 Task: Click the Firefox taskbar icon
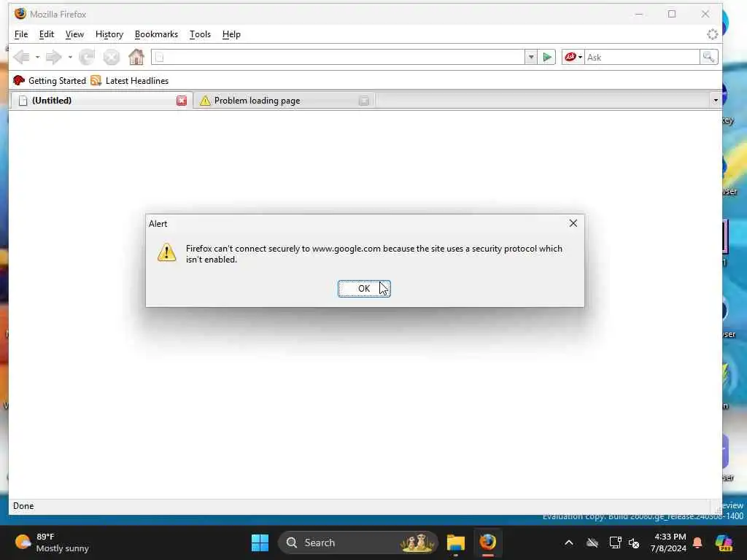pyautogui.click(x=488, y=542)
